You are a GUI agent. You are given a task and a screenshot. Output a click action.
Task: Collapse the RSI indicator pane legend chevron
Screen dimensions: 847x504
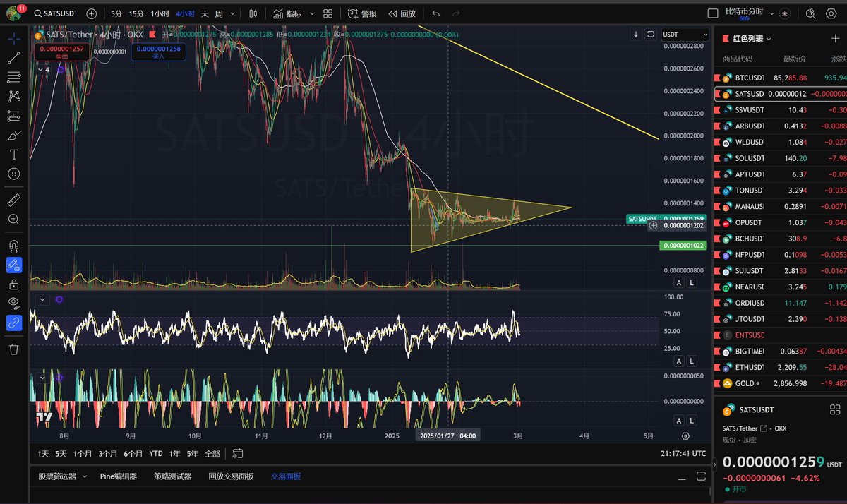tap(43, 299)
